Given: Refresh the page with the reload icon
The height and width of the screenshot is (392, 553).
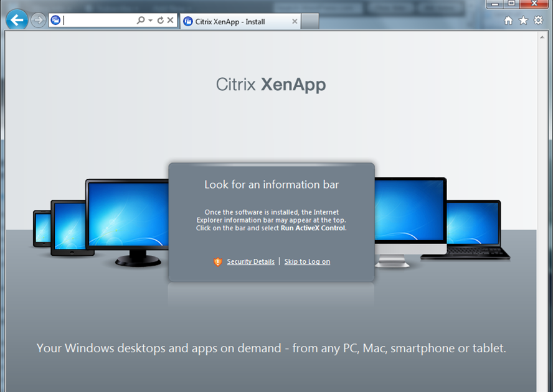Looking at the screenshot, I should pyautogui.click(x=161, y=21).
